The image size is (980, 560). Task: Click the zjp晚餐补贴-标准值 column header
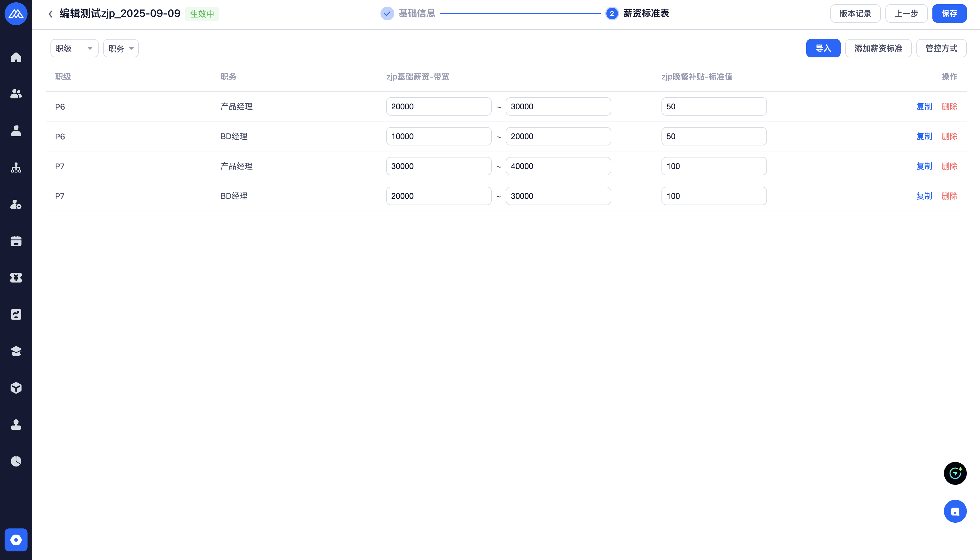(x=697, y=77)
